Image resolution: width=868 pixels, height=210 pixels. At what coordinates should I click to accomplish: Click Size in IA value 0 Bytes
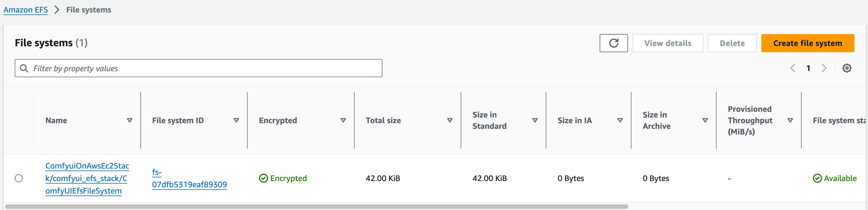[571, 178]
